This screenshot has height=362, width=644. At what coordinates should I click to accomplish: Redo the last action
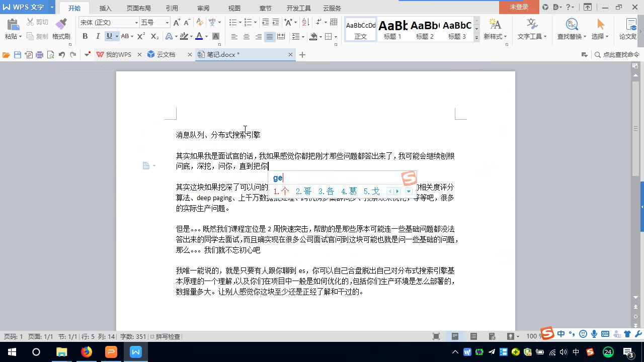pos(73,55)
